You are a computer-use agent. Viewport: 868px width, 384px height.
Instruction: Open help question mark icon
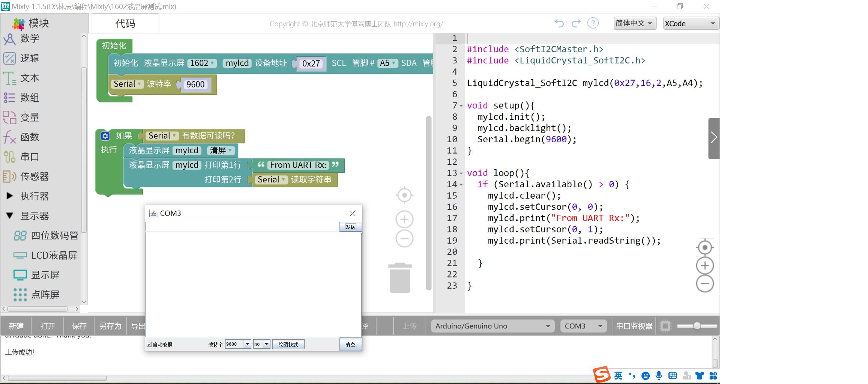(593, 23)
